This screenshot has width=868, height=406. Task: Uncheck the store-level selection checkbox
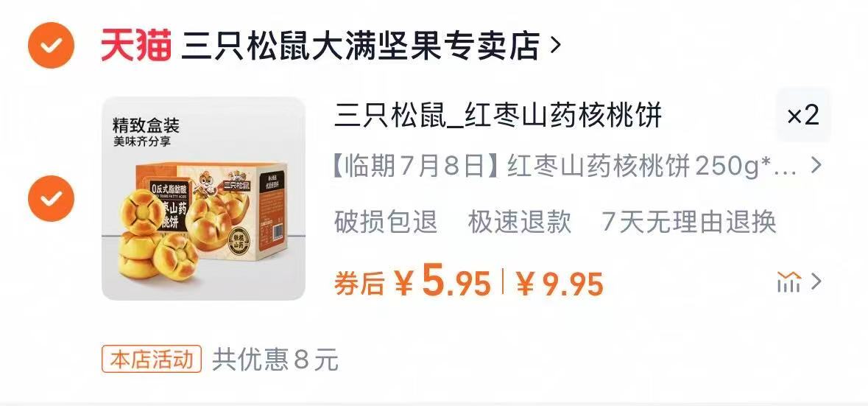[51, 46]
